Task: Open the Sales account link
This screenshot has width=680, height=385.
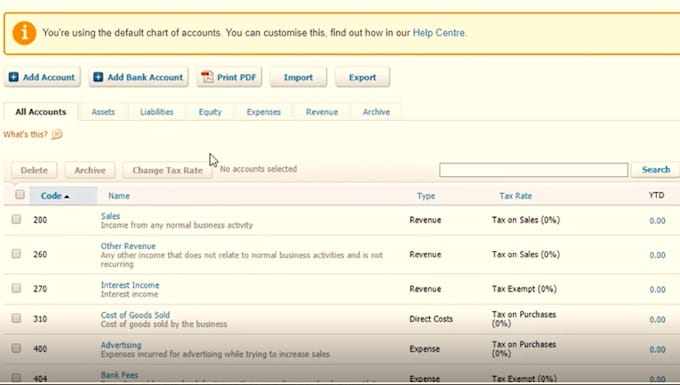Action: point(110,216)
